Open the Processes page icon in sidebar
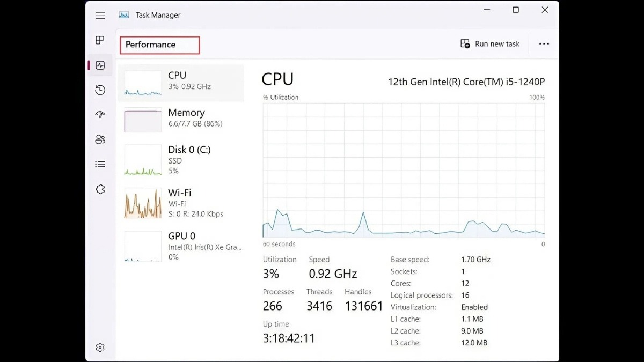The width and height of the screenshot is (644, 362). pos(100,40)
